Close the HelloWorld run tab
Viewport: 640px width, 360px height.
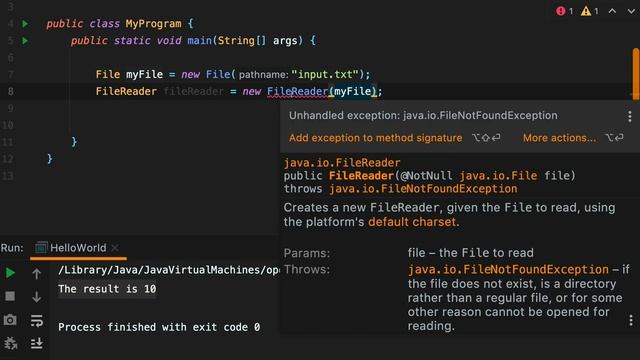click(115, 248)
